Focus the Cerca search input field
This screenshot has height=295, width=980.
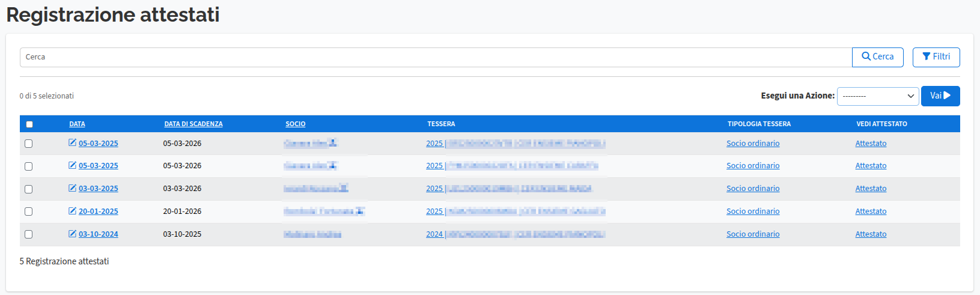click(436, 57)
